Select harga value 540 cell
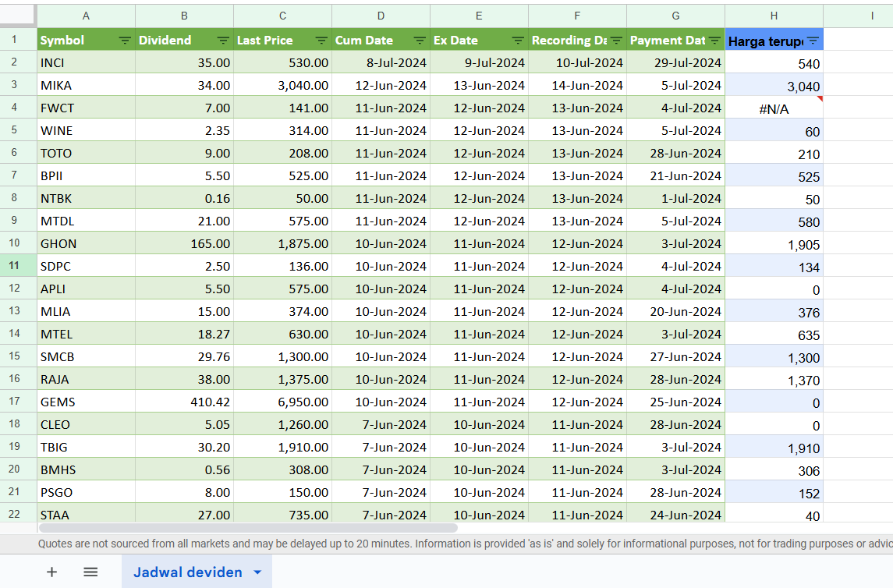893x588 pixels. [x=774, y=62]
